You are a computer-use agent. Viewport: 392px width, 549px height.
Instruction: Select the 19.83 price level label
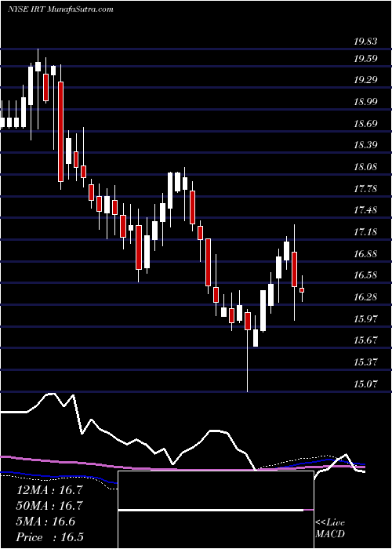click(x=365, y=42)
